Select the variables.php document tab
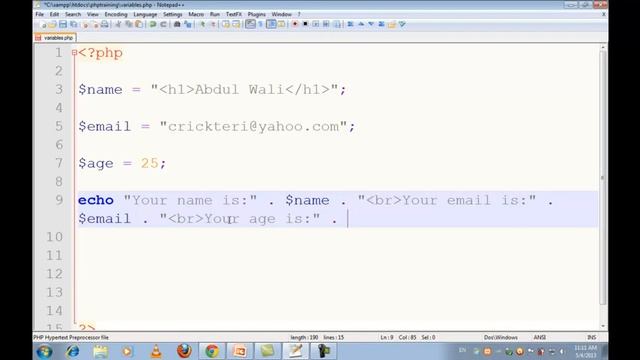Viewport: 640px width, 360px height. pos(55,38)
